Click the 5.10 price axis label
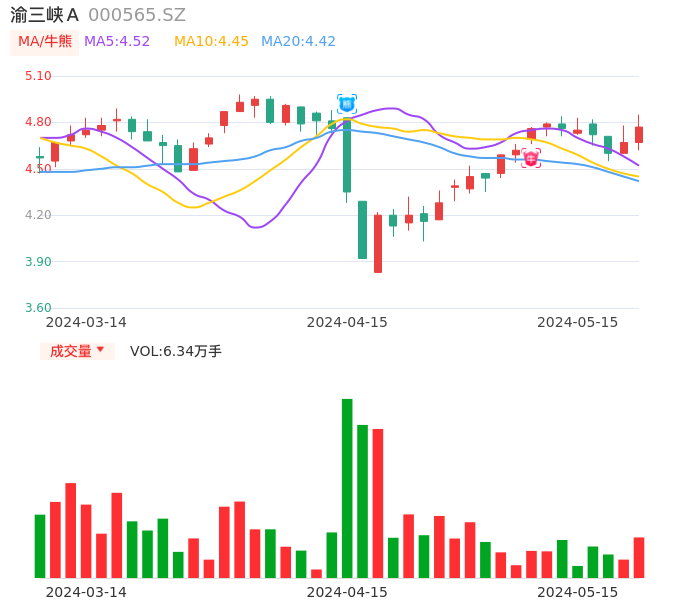Viewport: 686px width, 606px height. tap(38, 76)
